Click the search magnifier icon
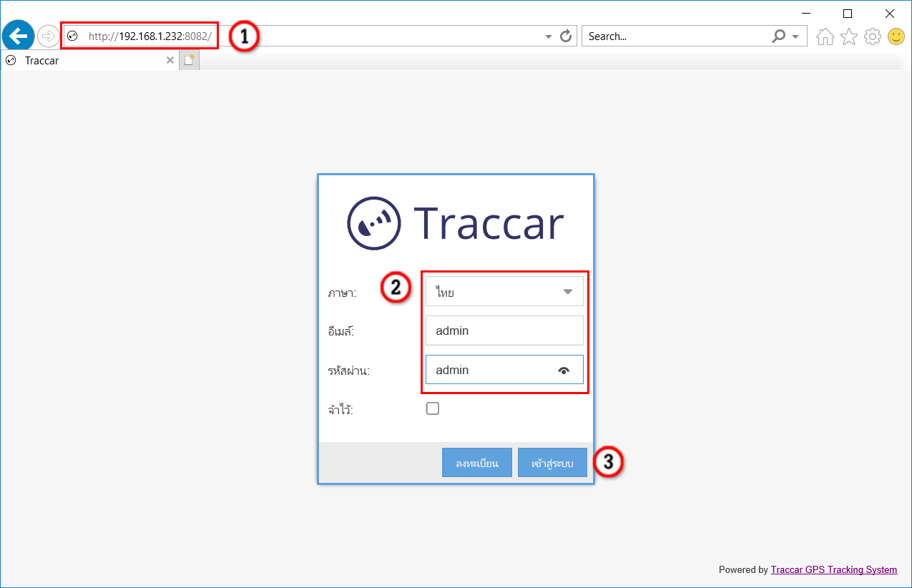Viewport: 912px width, 588px height. [779, 36]
